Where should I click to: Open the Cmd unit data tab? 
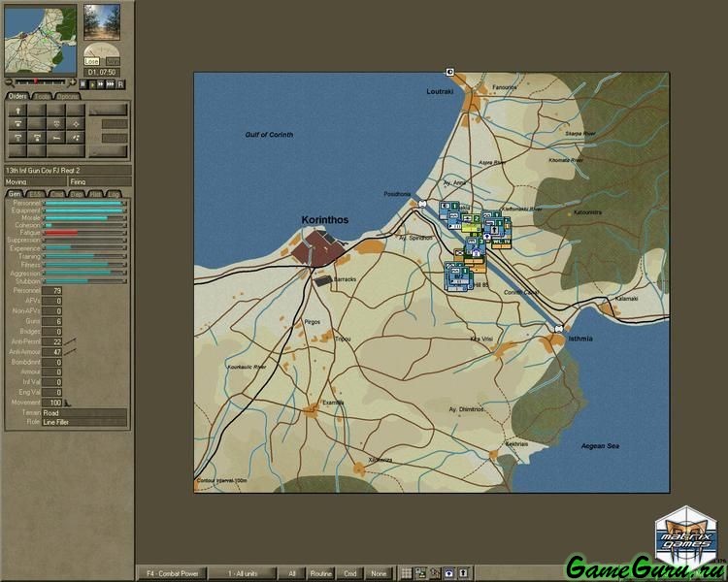pyautogui.click(x=56, y=194)
